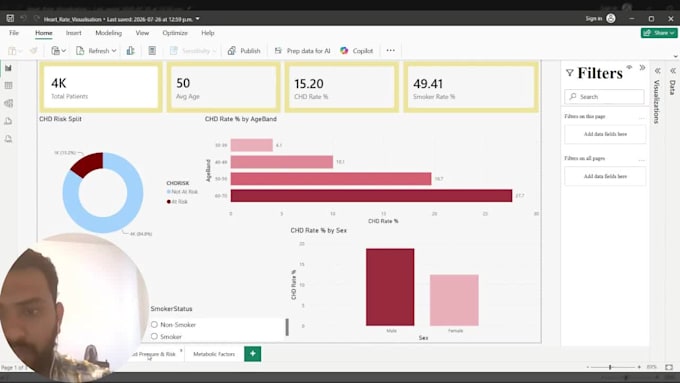680x383 pixels.
Task: Click the Publish button
Action: click(244, 51)
